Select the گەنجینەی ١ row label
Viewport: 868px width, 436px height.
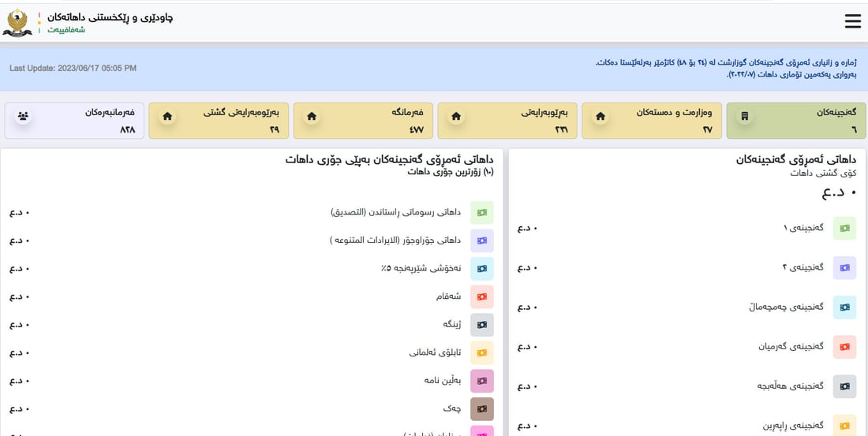click(x=803, y=228)
